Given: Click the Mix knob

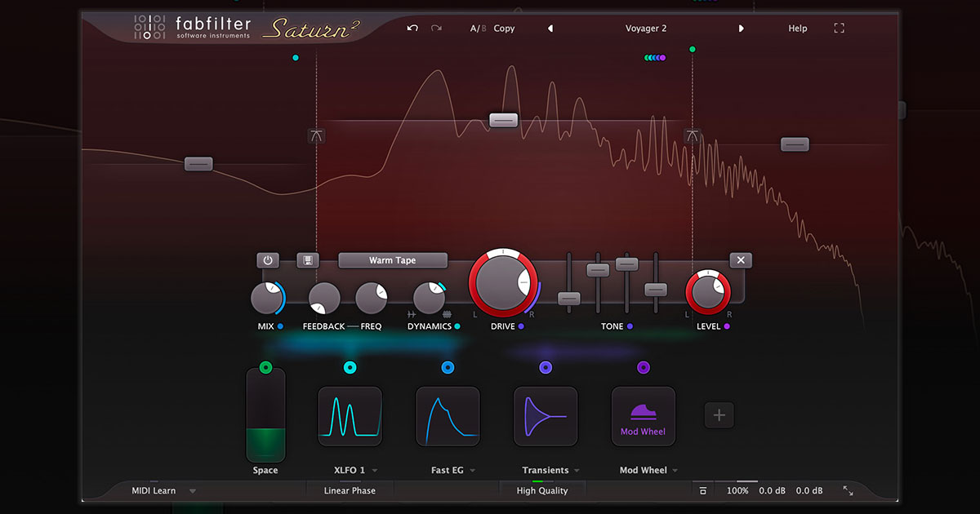Looking at the screenshot, I should pos(266,299).
